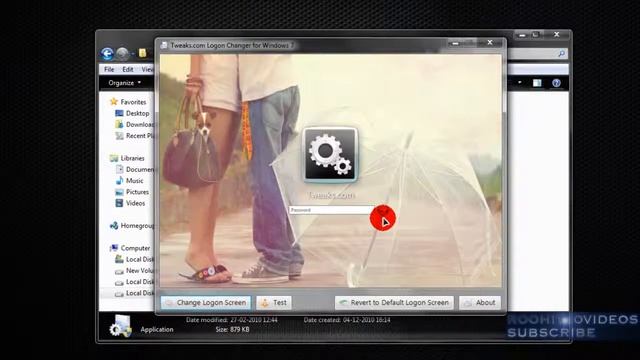The image size is (640, 360).
Task: Click the folder icon in address bar
Action: pyautogui.click(x=142, y=53)
